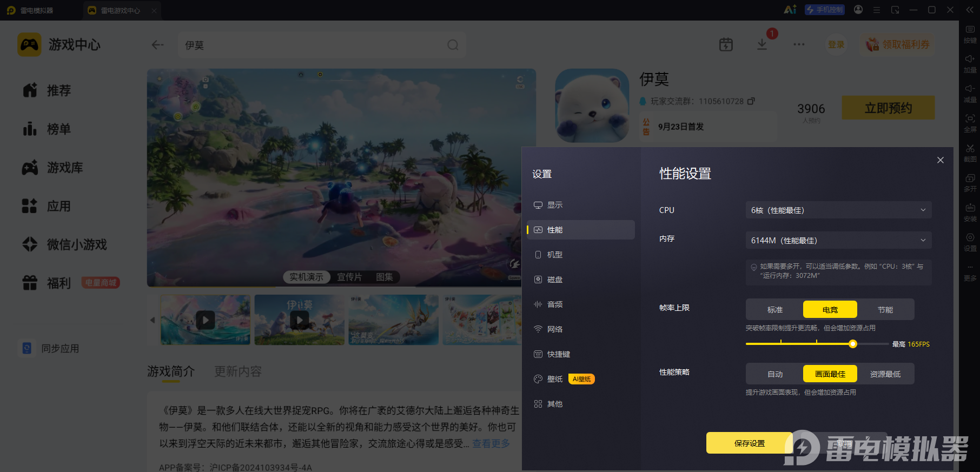Viewport: 980px width, 472px height.
Task: Switch to 实机演示 media tab
Action: tap(306, 277)
